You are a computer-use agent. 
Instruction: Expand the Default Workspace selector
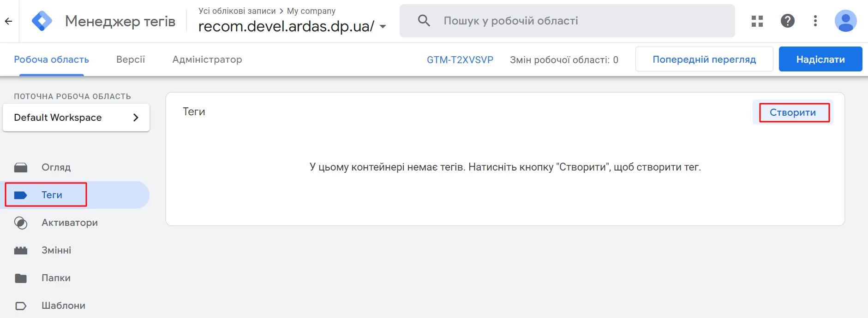point(76,118)
